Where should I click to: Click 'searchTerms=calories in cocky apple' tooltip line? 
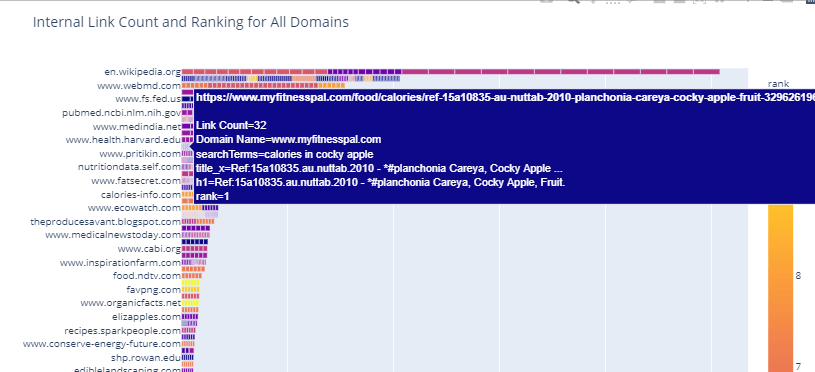point(284,154)
